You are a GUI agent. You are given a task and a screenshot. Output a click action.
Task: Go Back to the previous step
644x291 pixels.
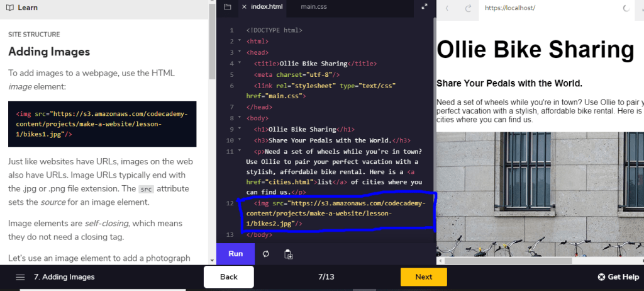coord(228,277)
